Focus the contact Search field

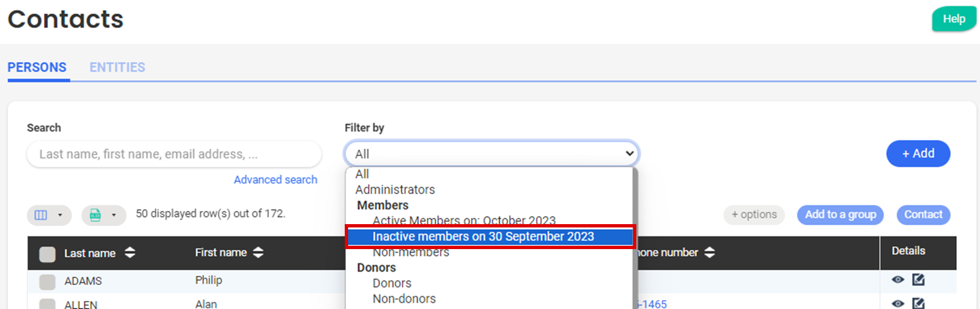(174, 154)
